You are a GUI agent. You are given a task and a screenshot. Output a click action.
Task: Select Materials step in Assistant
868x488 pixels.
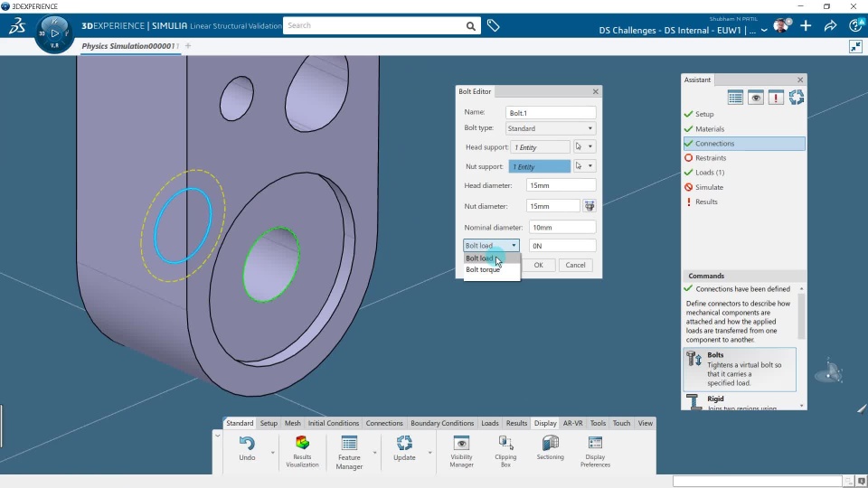click(x=744, y=129)
